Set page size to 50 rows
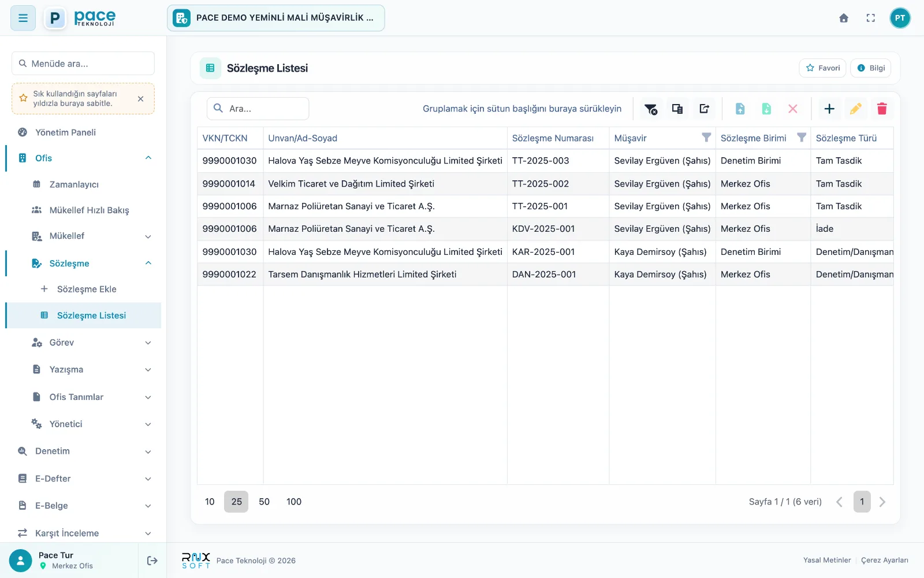The image size is (924, 578). (264, 502)
